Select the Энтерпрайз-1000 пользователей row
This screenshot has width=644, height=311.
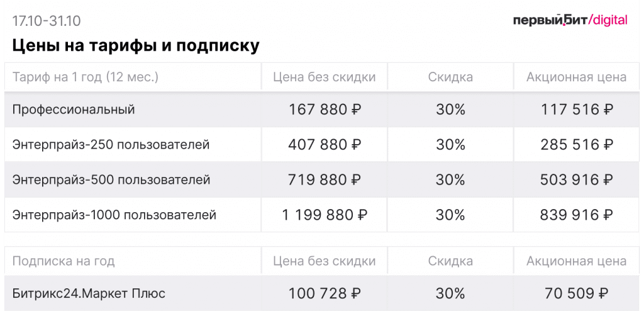click(x=322, y=215)
